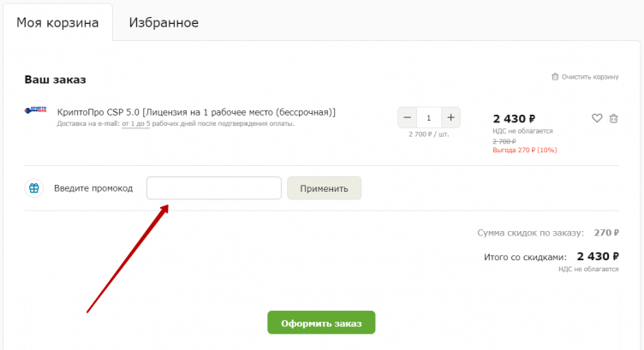Click the 'Введите промокод' label
This screenshot has width=644, height=350.
(93, 188)
